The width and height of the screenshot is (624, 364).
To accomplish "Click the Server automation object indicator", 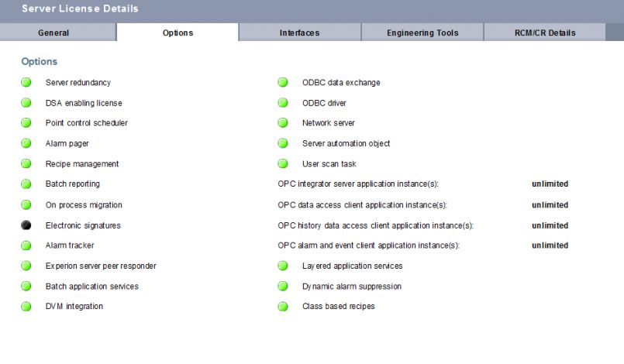I will (283, 143).
